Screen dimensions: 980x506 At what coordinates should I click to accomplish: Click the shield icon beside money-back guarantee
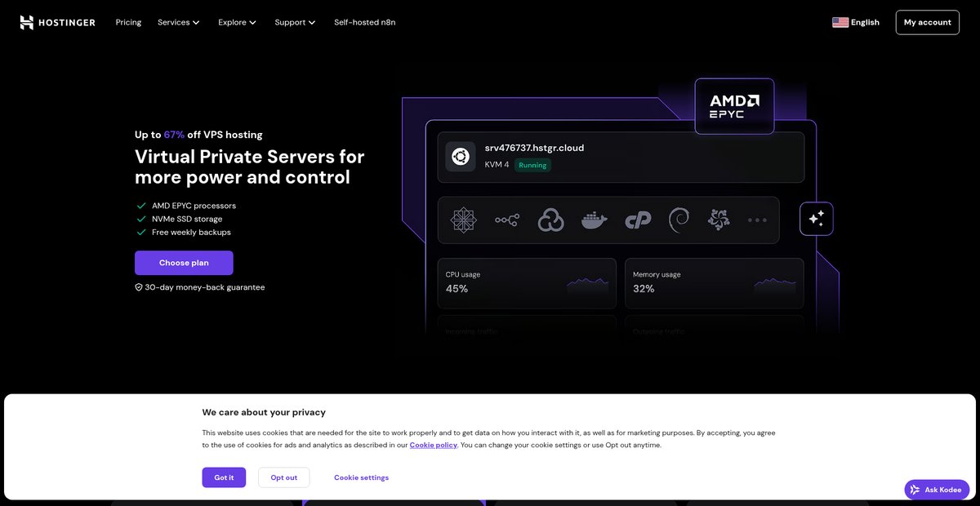point(139,287)
